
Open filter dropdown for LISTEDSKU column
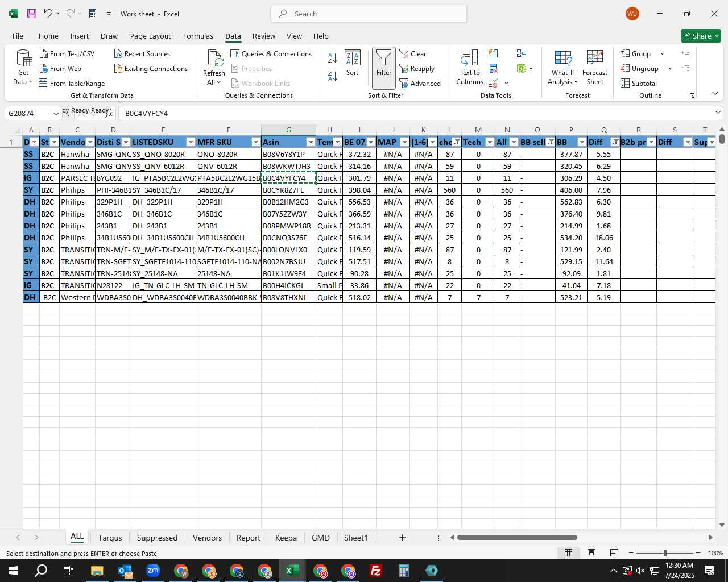click(191, 142)
